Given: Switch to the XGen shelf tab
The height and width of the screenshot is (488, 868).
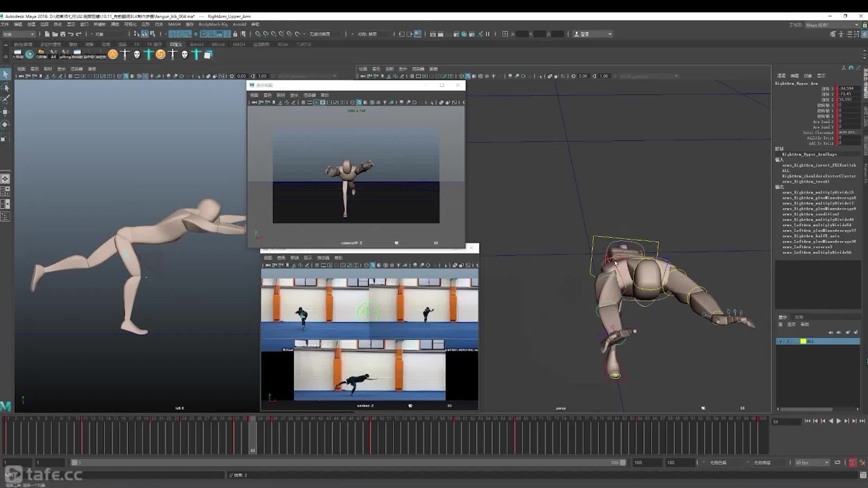Looking at the screenshot, I should pyautogui.click(x=283, y=44).
